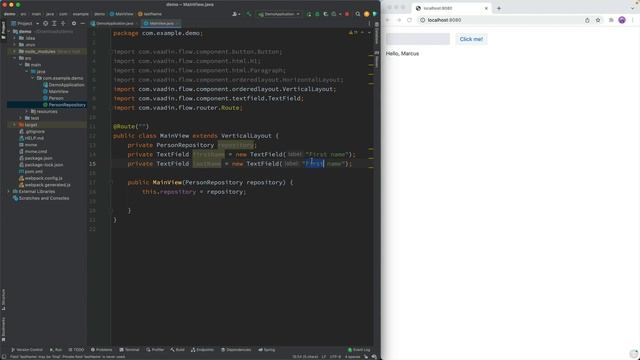Hide the Project panel with the minus icon
Viewport: 640px width, 360px height.
coord(82,24)
